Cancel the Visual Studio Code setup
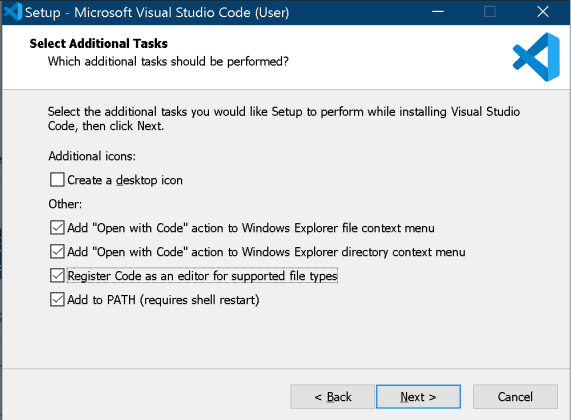This screenshot has width=571, height=420. click(x=515, y=397)
